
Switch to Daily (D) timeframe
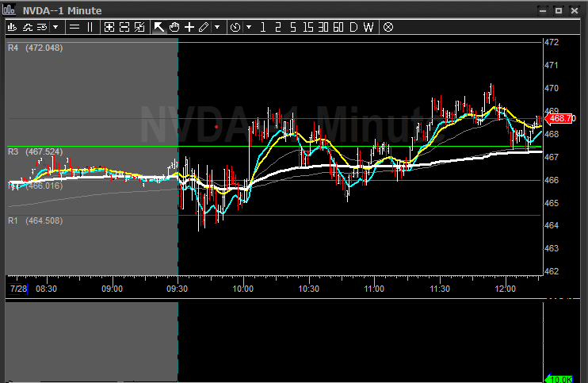353,27
